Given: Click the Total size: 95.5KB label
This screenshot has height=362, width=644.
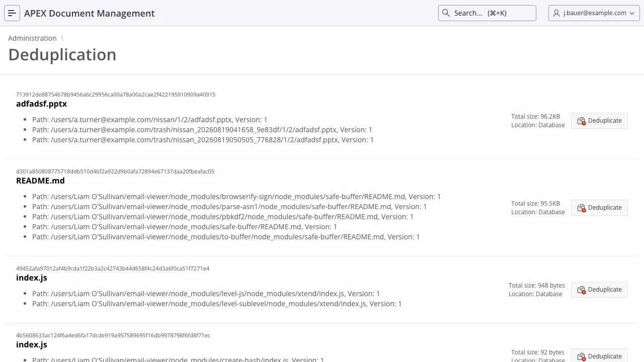Looking at the screenshot, I should pos(535,204).
